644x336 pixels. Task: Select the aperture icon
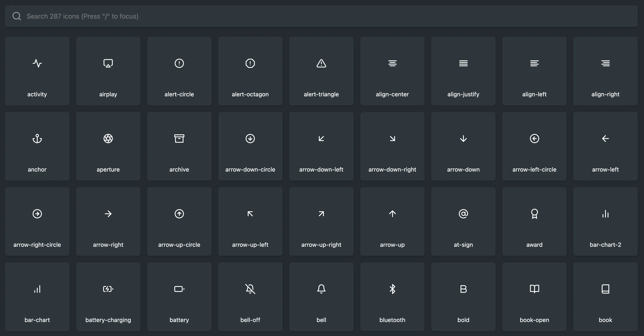108,139
